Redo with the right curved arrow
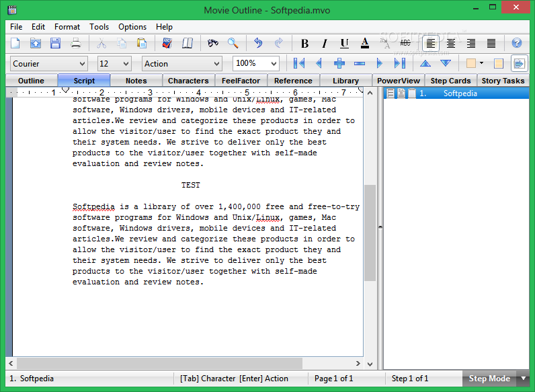 (279, 43)
